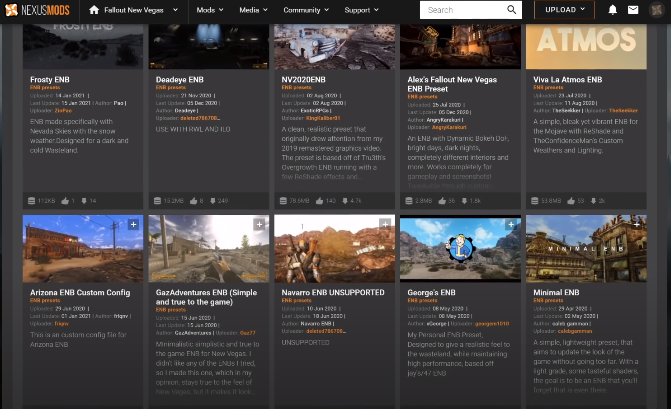The width and height of the screenshot is (671, 409).
Task: Click the downloads icon on Deadeye ENB
Action: 212,201
